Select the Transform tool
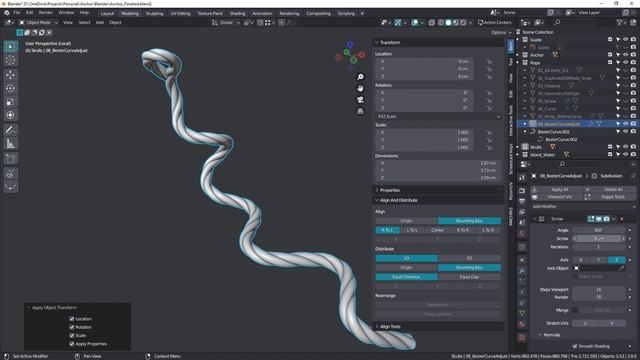Viewport: 640px width, 360px height. coord(11,115)
